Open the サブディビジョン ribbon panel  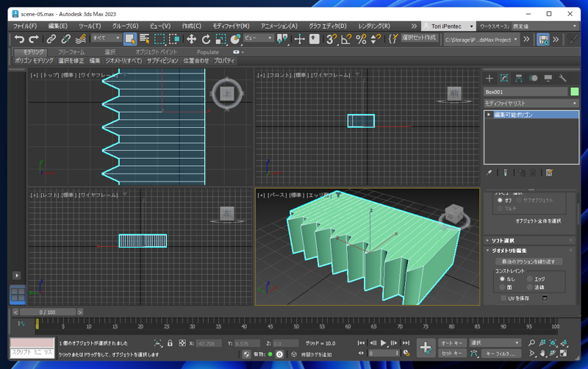click(162, 61)
